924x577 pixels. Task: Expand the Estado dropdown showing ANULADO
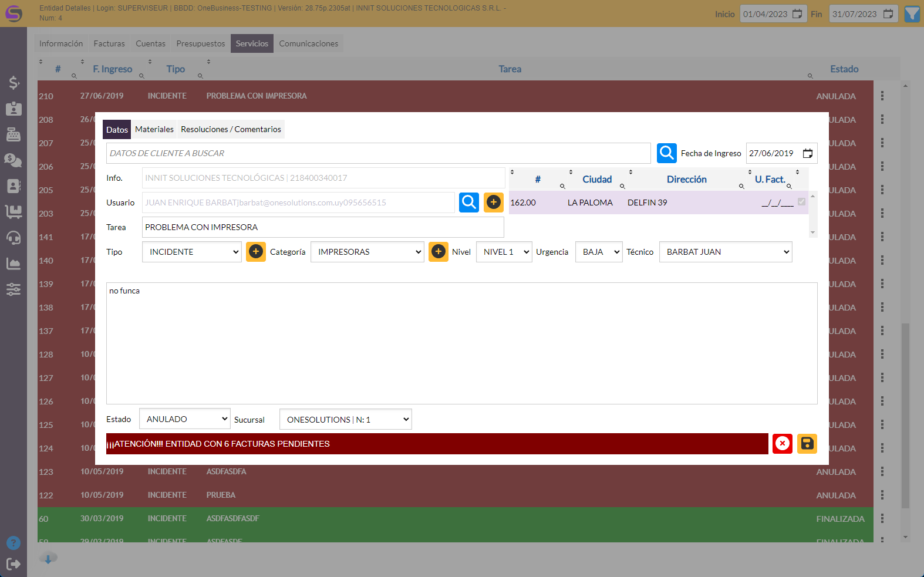click(x=184, y=419)
